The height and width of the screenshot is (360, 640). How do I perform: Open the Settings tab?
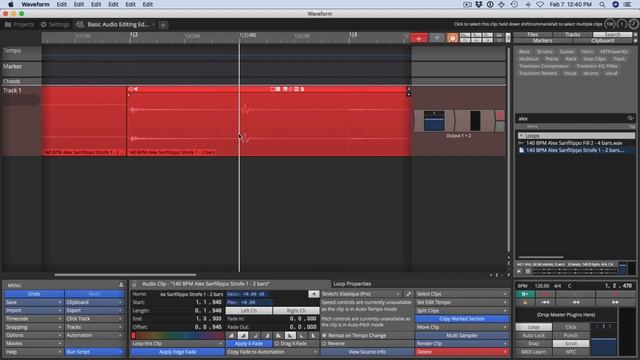pyautogui.click(x=55, y=24)
